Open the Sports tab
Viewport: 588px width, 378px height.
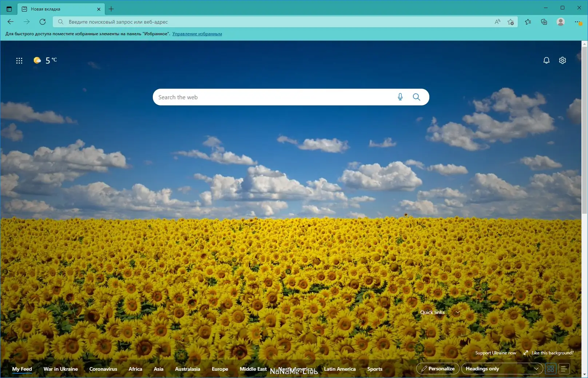pos(375,369)
